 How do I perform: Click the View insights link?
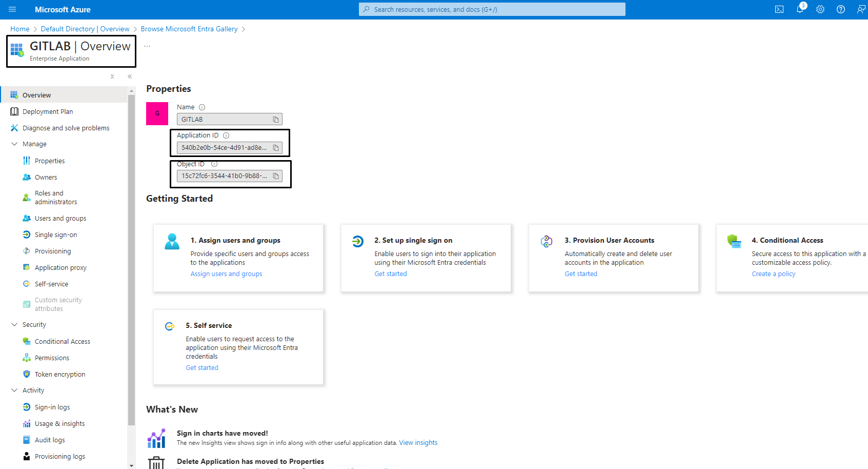(418, 443)
